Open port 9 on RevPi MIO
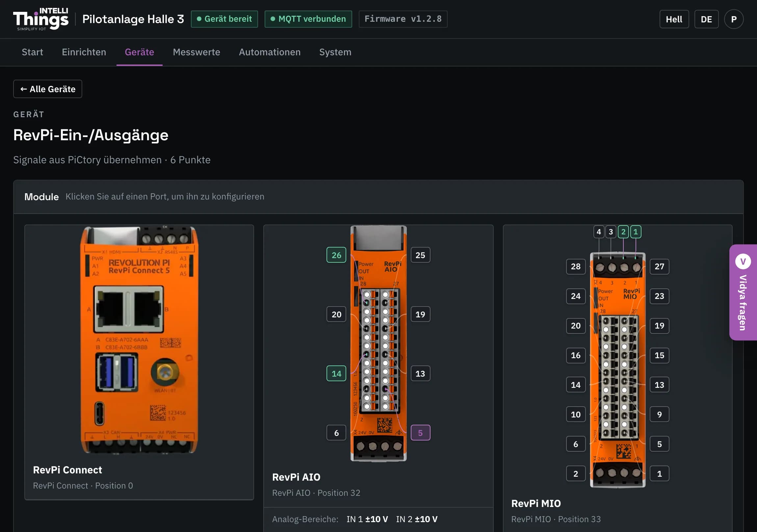757x532 pixels. point(659,414)
